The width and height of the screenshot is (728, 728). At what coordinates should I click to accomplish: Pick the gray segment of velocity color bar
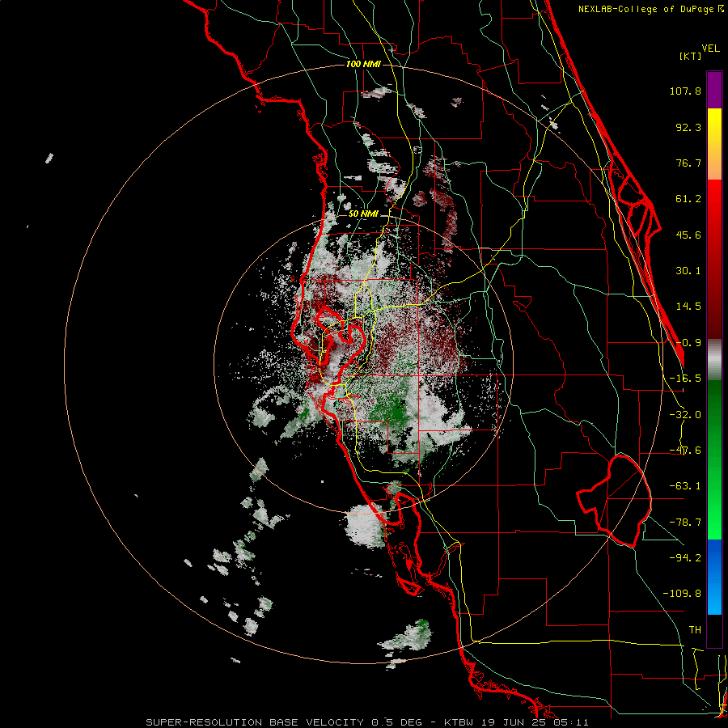(x=714, y=360)
